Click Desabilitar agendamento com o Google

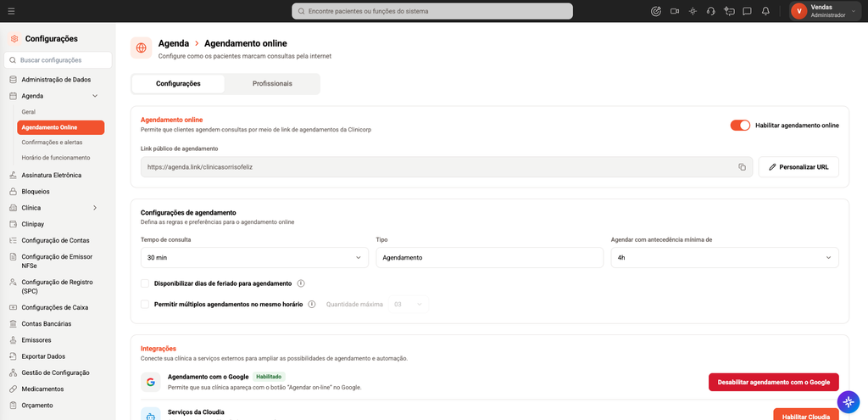(x=773, y=383)
